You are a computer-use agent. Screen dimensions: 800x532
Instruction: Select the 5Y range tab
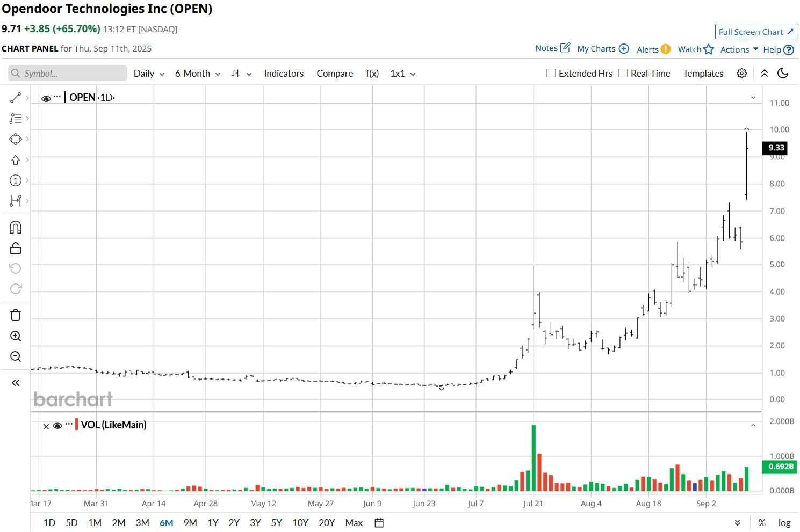(277, 523)
